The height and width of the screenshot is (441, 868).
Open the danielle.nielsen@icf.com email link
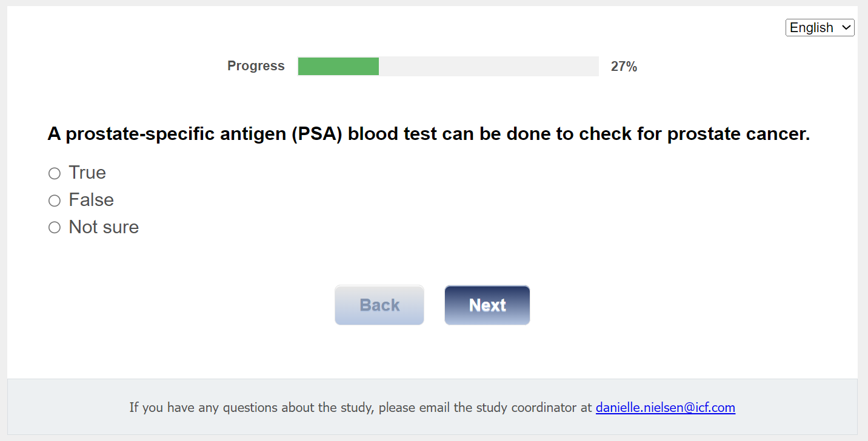pyautogui.click(x=665, y=408)
